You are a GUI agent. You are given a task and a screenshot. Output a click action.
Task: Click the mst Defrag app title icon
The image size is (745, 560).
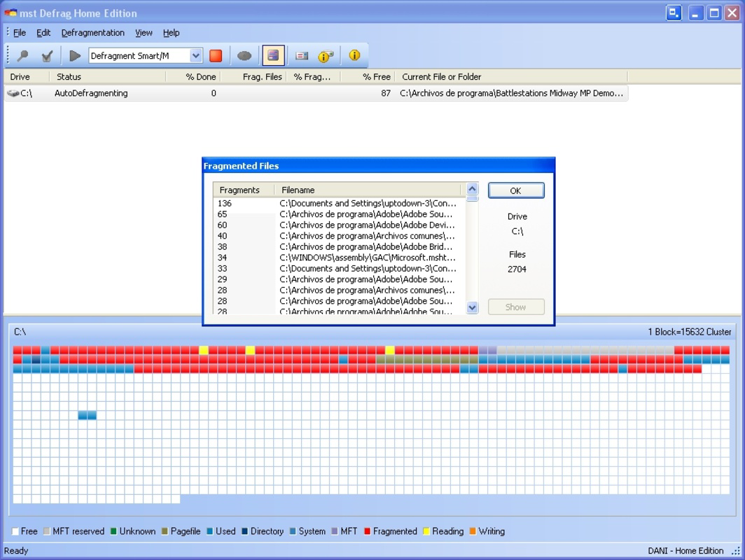[11, 13]
